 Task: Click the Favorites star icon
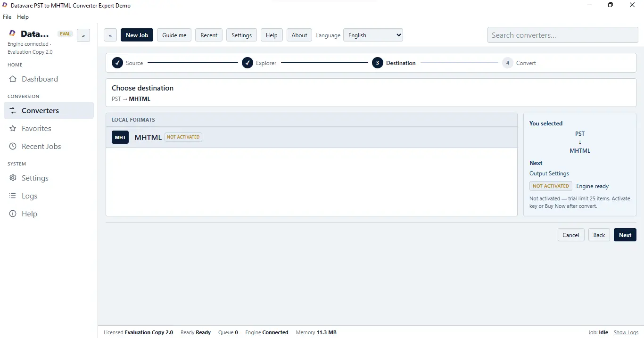tap(13, 129)
